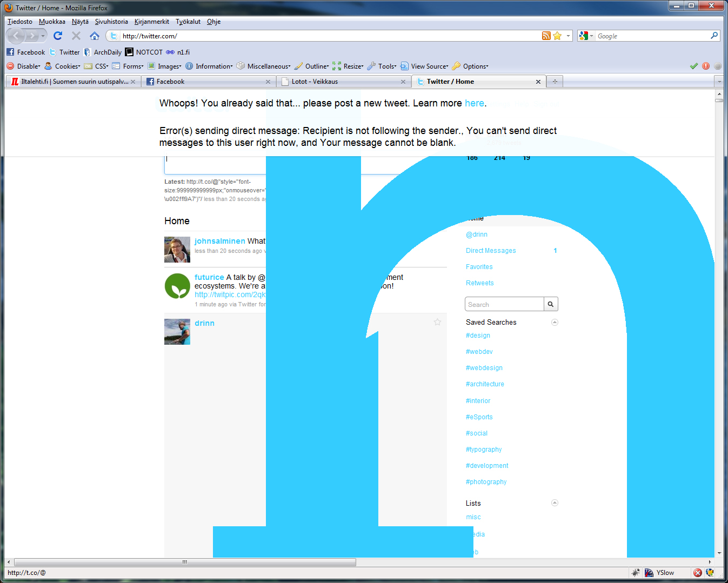Click the Twitter sidebar Search field
728x583 pixels.
click(x=504, y=304)
